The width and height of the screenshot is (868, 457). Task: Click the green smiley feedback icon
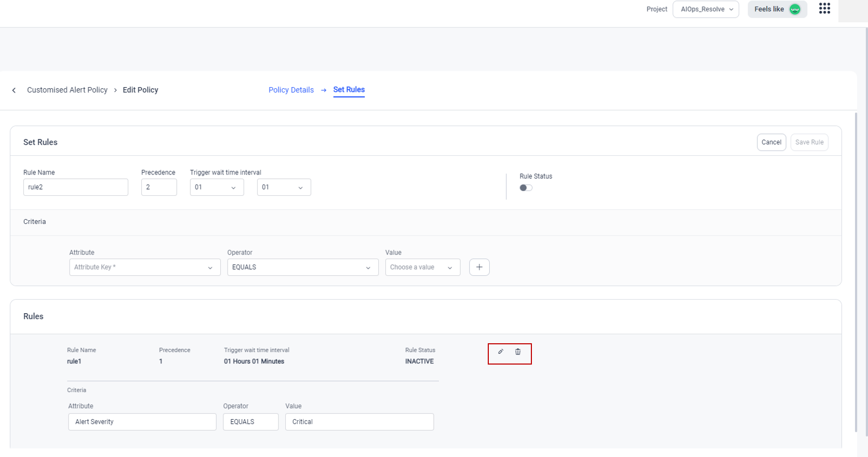795,9
